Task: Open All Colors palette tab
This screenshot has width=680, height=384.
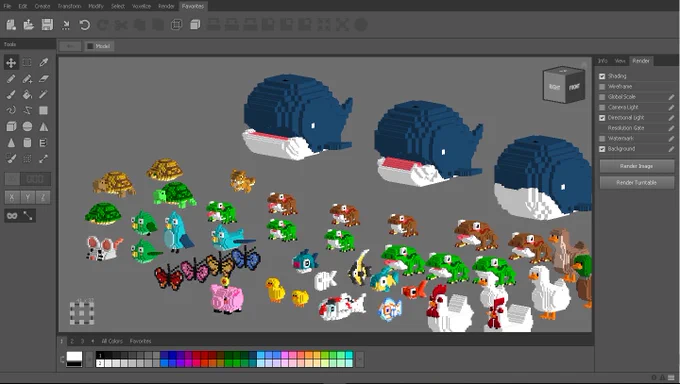Action: 112,341
